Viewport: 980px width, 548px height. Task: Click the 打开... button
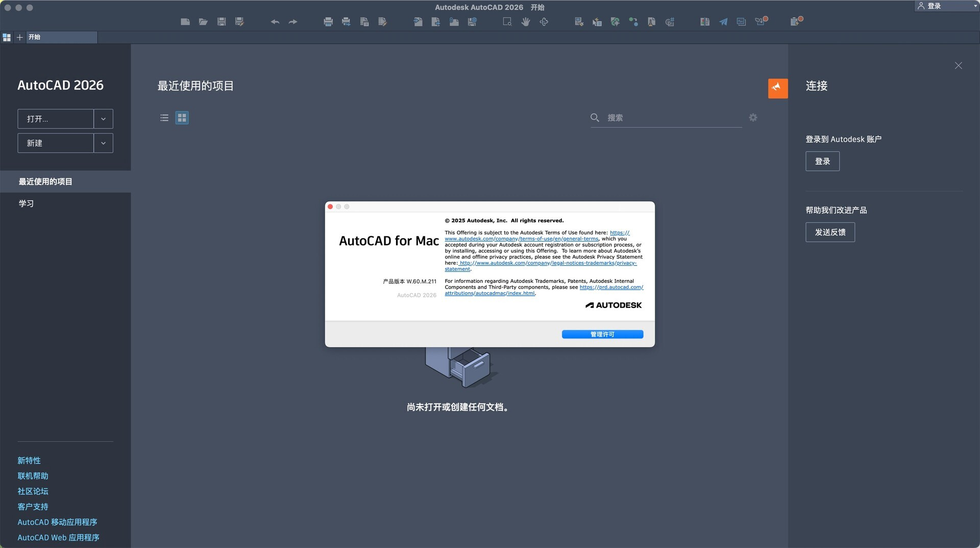tap(56, 119)
